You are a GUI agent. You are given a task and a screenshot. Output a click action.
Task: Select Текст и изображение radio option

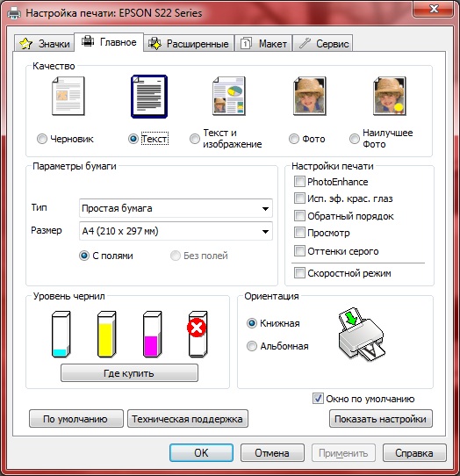coord(195,139)
